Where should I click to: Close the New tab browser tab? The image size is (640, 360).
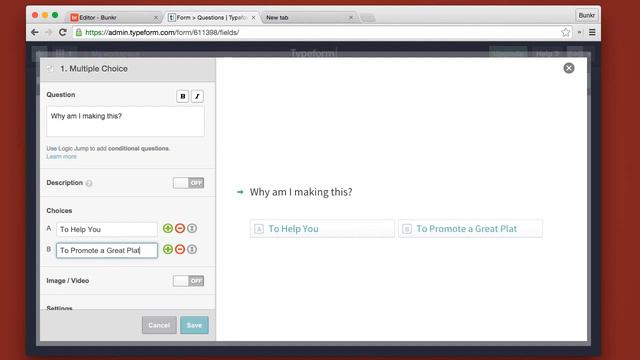pyautogui.click(x=351, y=18)
